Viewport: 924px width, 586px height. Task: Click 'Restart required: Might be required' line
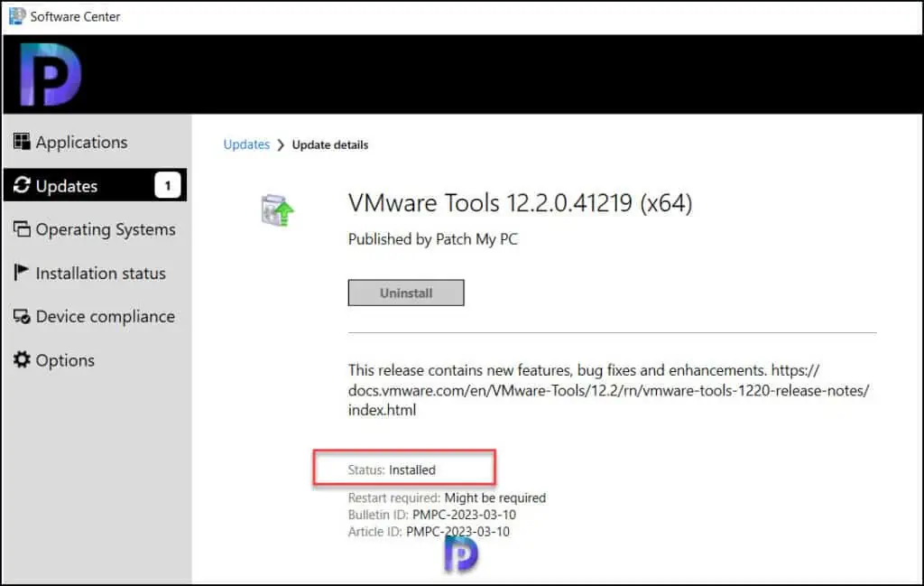[448, 498]
